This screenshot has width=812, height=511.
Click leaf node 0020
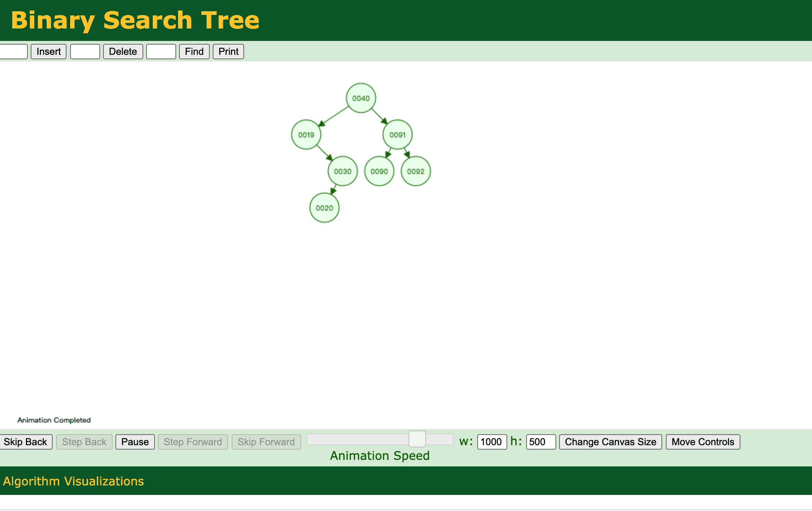(x=324, y=208)
